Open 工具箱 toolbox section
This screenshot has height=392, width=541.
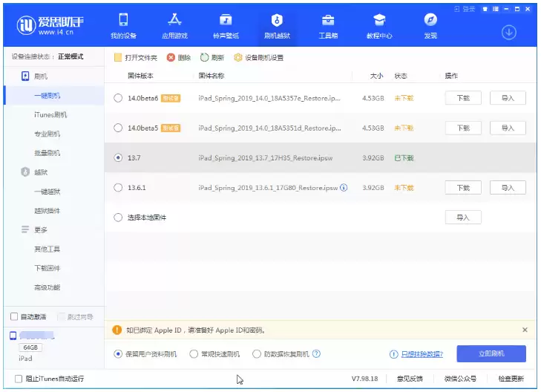[x=328, y=26]
